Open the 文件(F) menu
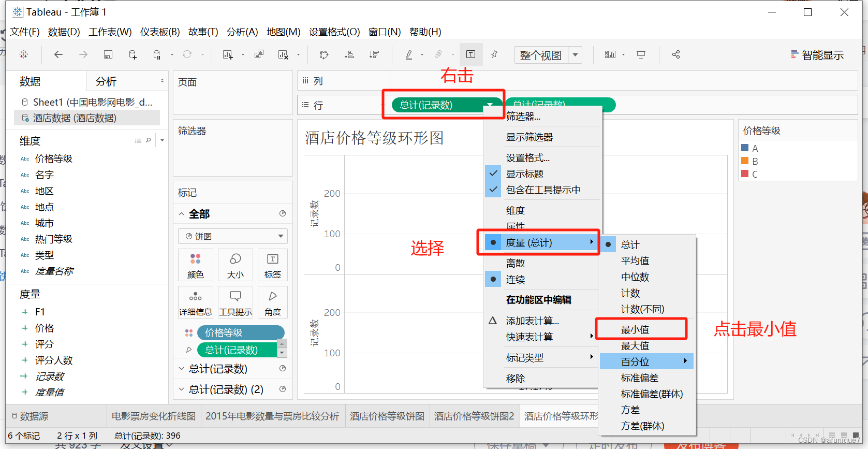 click(x=25, y=32)
